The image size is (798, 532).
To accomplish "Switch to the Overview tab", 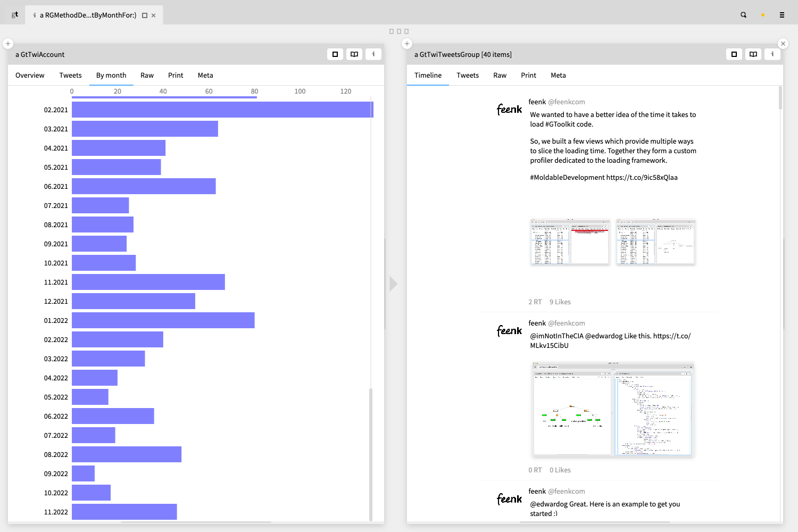I will [x=30, y=76].
